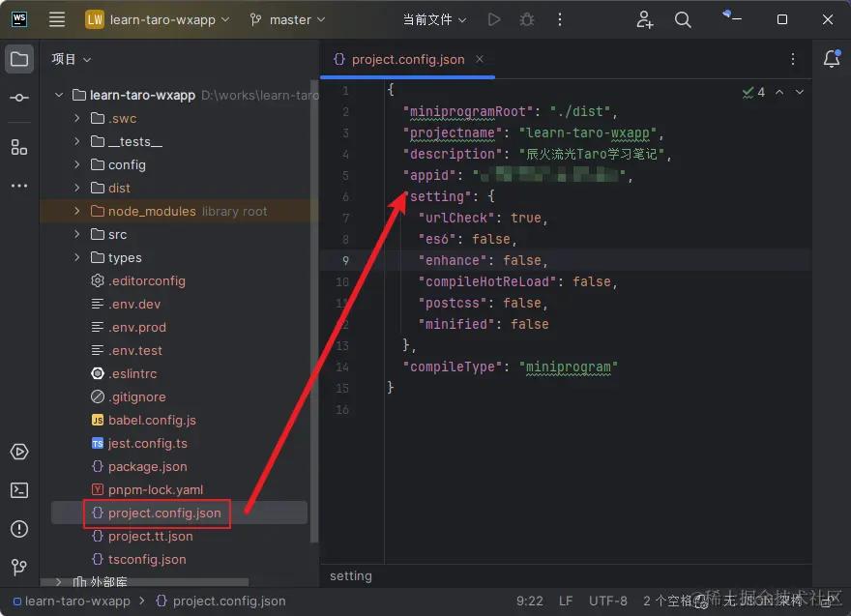Open the master branch dropdown

click(287, 19)
